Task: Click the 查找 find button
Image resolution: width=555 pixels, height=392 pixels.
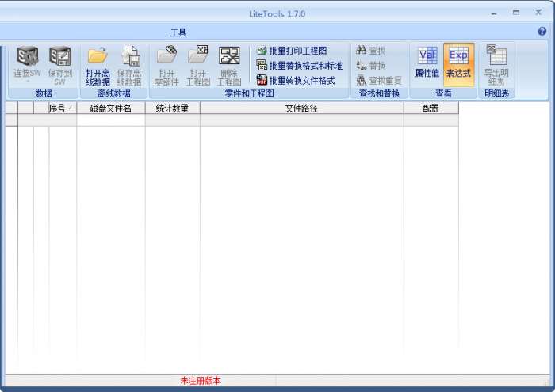Action: tap(370, 51)
